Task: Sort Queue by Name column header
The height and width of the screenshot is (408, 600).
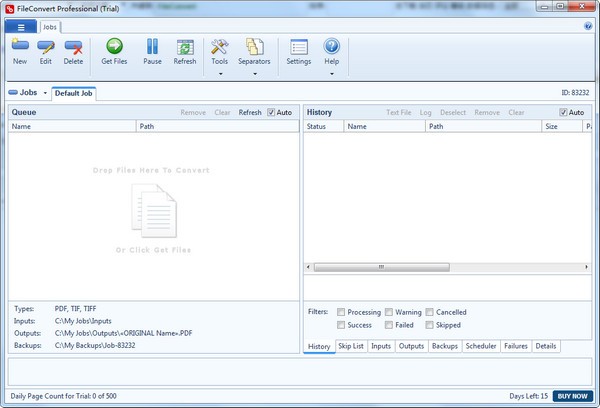Action: tap(72, 126)
